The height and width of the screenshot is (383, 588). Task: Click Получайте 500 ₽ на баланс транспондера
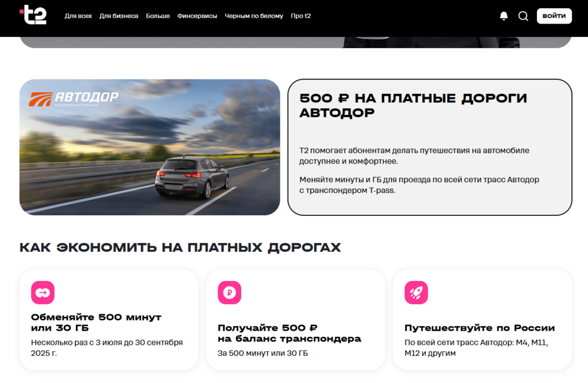289,333
